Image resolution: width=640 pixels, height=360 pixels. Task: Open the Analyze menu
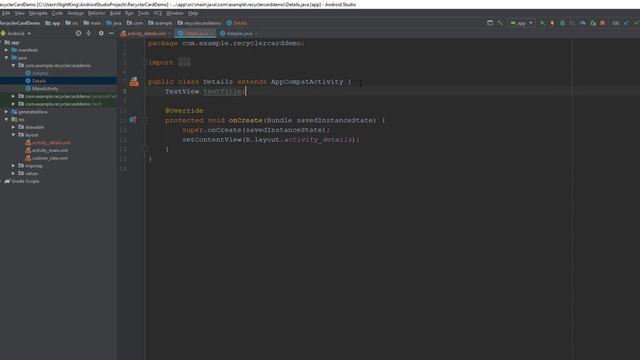point(76,13)
